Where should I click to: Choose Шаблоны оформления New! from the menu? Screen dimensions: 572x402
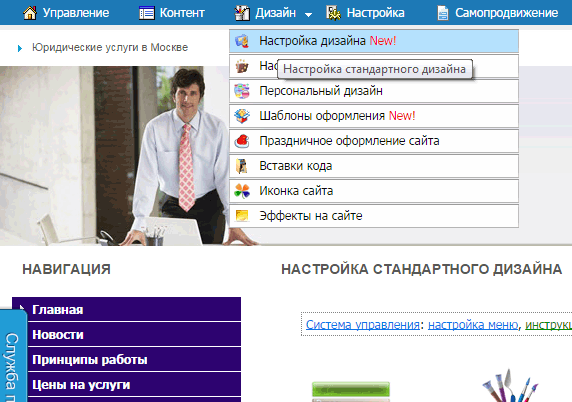point(374,116)
